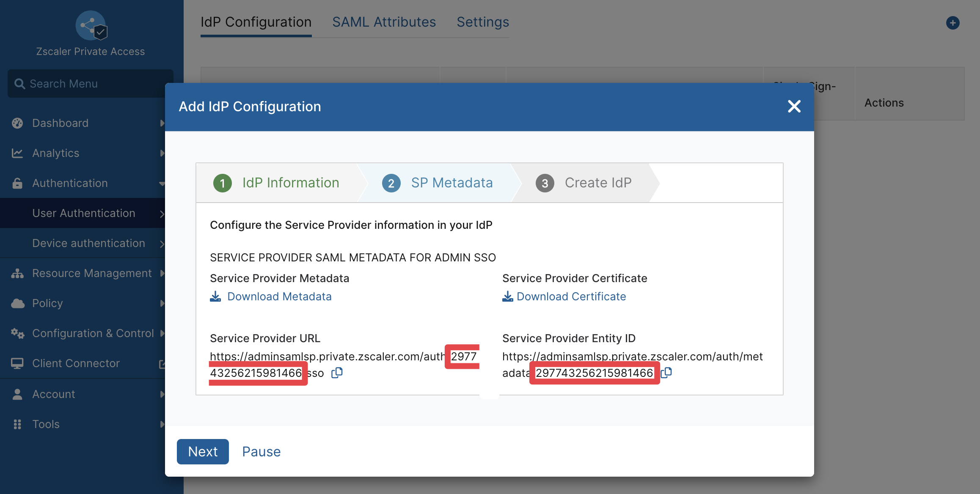
Task: Copy the Service Provider Entity ID
Action: pyautogui.click(x=666, y=373)
